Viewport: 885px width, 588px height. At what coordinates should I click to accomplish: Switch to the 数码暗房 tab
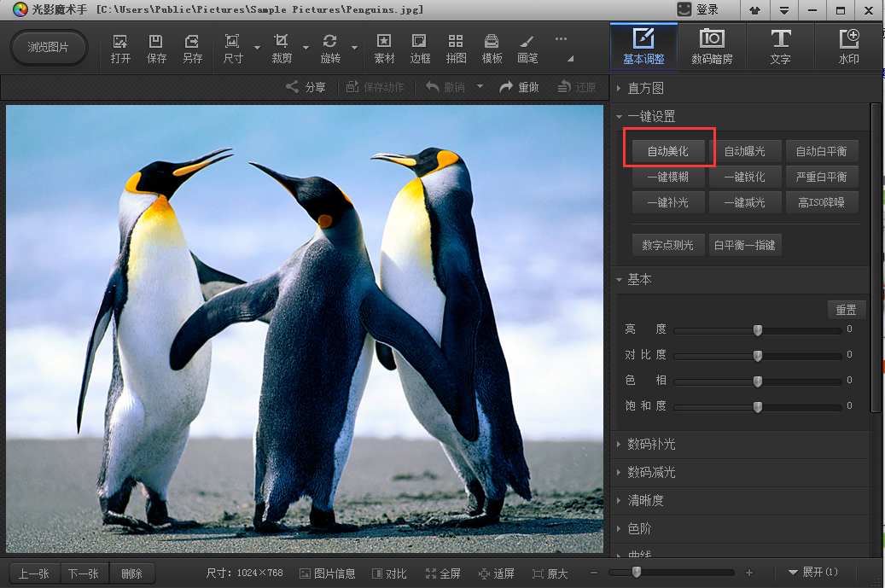(x=711, y=48)
